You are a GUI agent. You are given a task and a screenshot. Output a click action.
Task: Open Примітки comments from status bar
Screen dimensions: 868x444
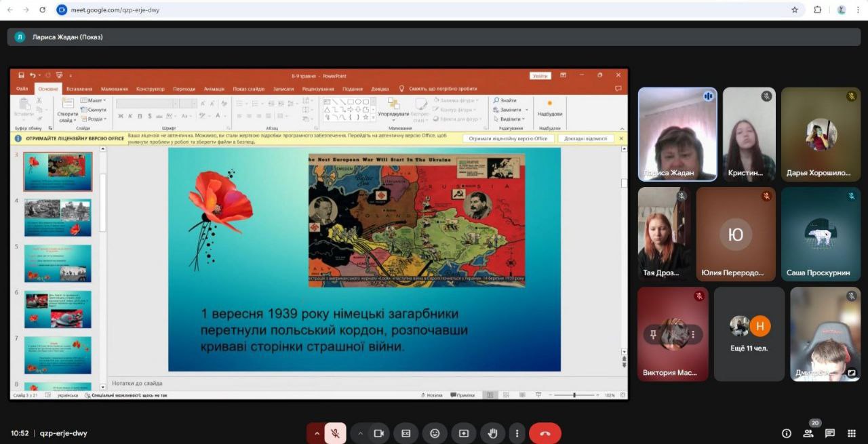[463, 395]
